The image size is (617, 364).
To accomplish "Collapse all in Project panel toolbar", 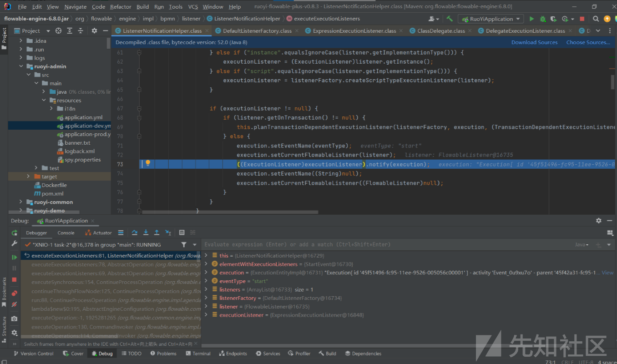I will (x=81, y=30).
